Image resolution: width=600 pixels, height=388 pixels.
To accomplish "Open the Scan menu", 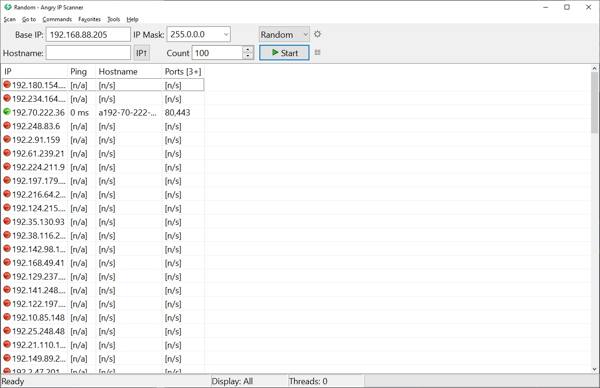I will (x=10, y=19).
